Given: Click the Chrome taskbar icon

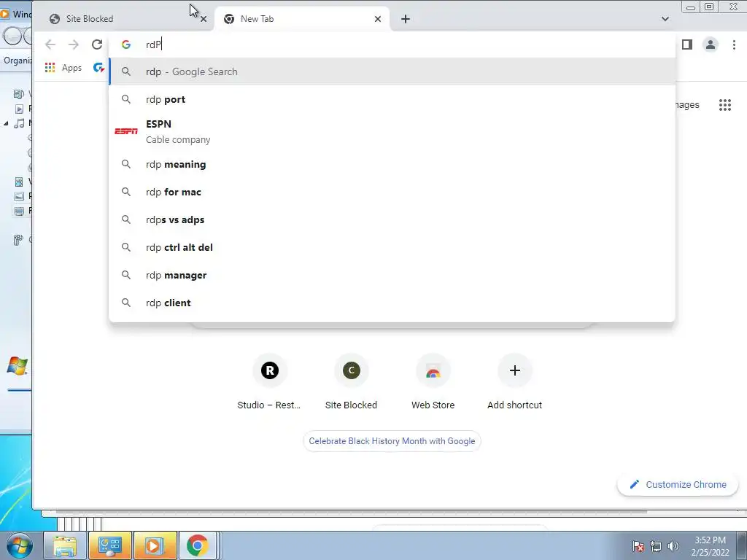Looking at the screenshot, I should [x=197, y=545].
